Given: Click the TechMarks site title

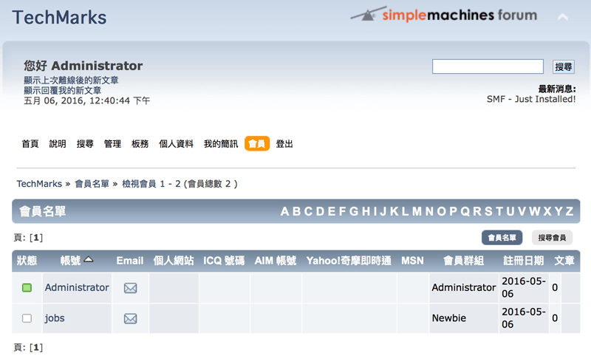Looking at the screenshot, I should pos(60,17).
